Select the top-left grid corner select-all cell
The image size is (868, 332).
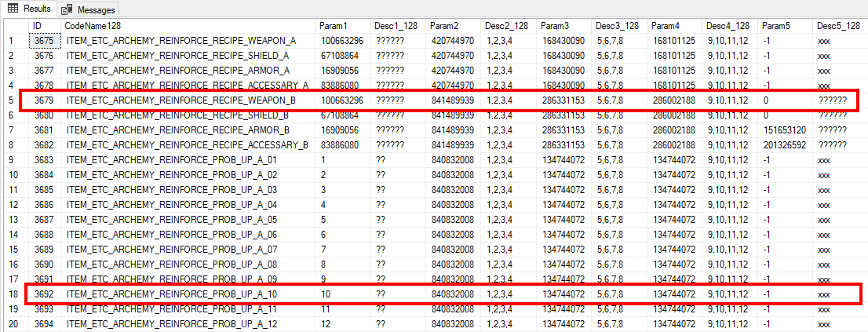click(x=16, y=26)
